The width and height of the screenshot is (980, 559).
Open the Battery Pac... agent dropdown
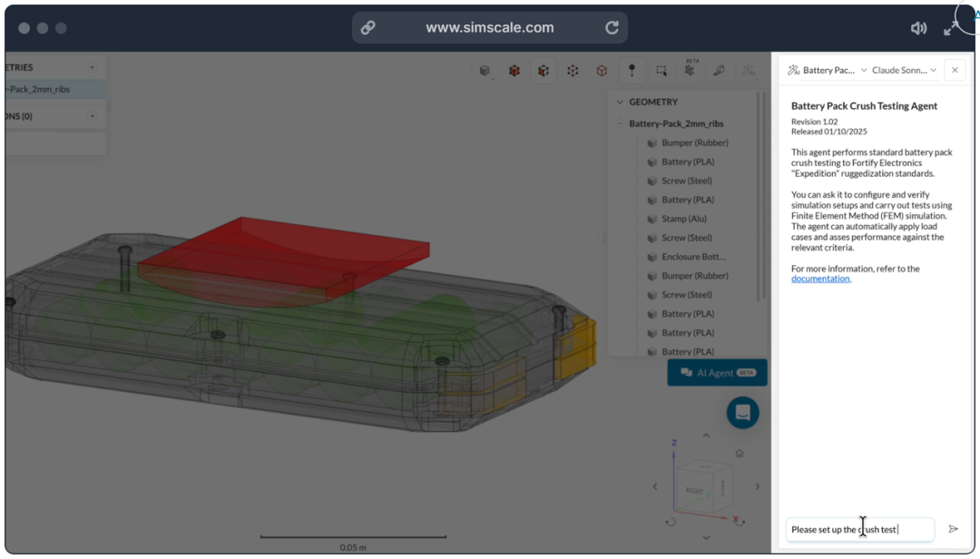coord(828,70)
